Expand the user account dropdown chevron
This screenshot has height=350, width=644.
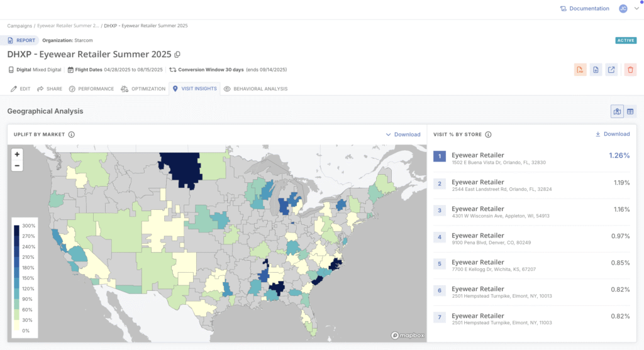pyautogui.click(x=636, y=9)
